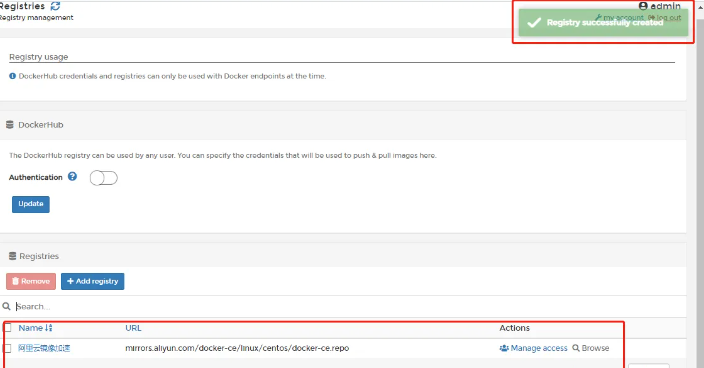Click the Name column sort arrows icon
This screenshot has height=368, width=704.
[x=48, y=328]
